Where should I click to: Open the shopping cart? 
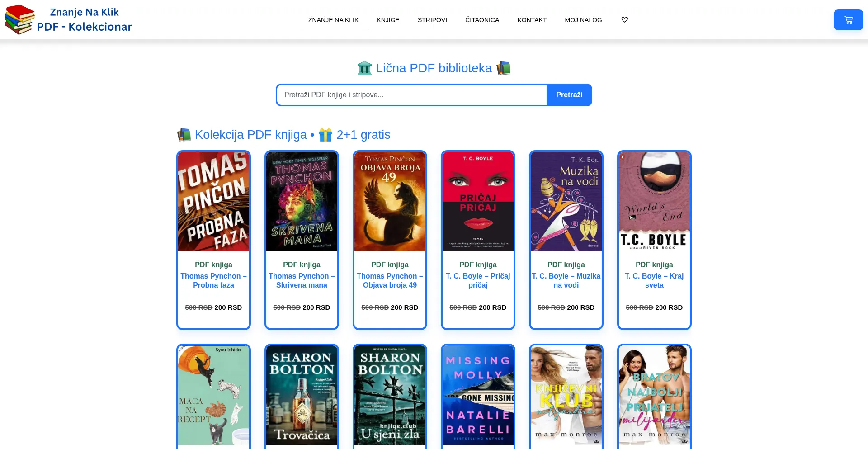[x=848, y=20]
